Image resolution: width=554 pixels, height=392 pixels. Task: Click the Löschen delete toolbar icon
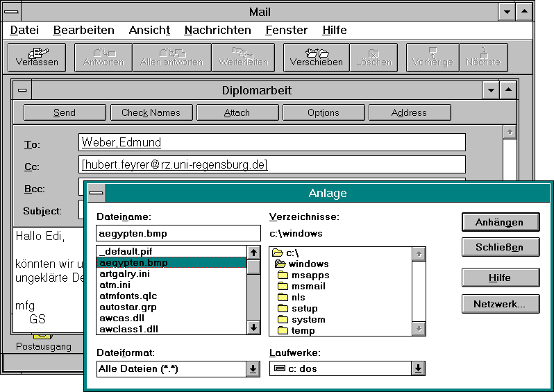tap(373, 58)
